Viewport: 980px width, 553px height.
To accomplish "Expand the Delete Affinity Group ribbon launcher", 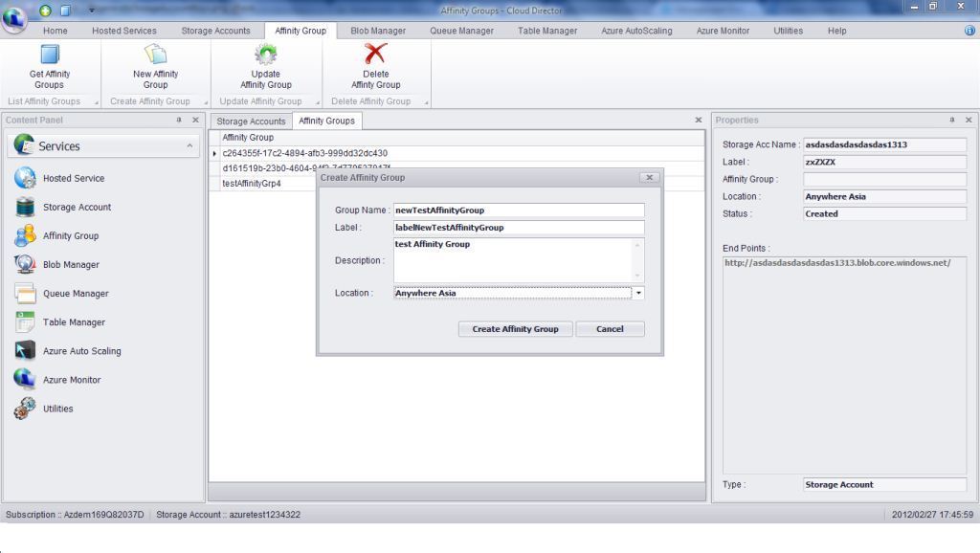I will tap(426, 102).
